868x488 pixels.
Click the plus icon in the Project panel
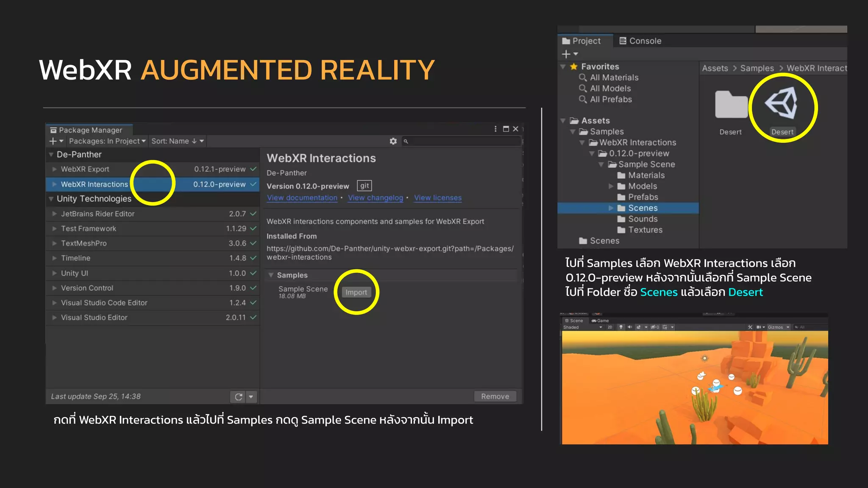pos(566,54)
